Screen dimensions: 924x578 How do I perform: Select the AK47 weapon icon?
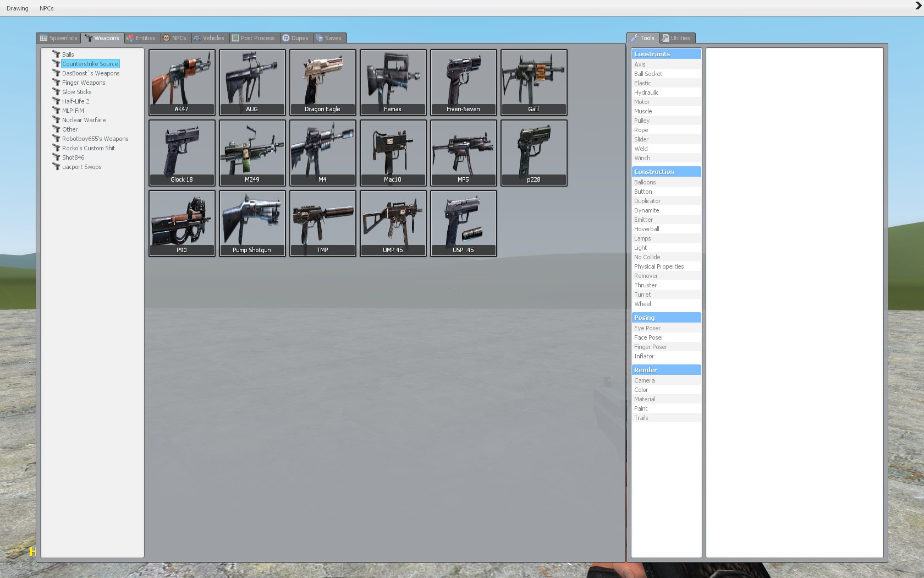182,82
